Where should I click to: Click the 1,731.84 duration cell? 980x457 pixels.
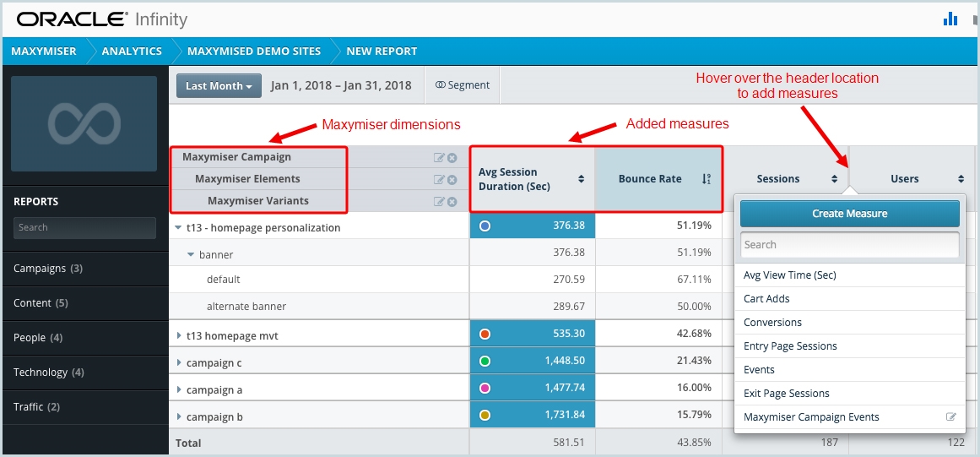(x=532, y=415)
